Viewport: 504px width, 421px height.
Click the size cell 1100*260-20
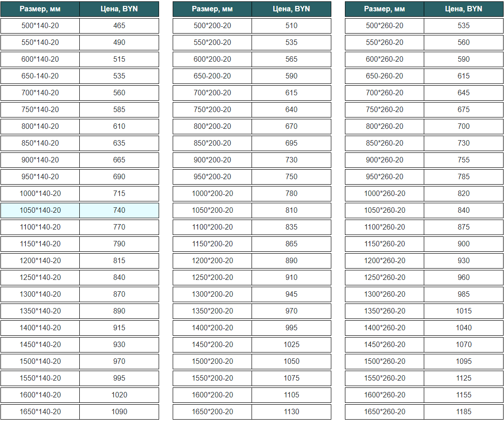pyautogui.click(x=385, y=227)
